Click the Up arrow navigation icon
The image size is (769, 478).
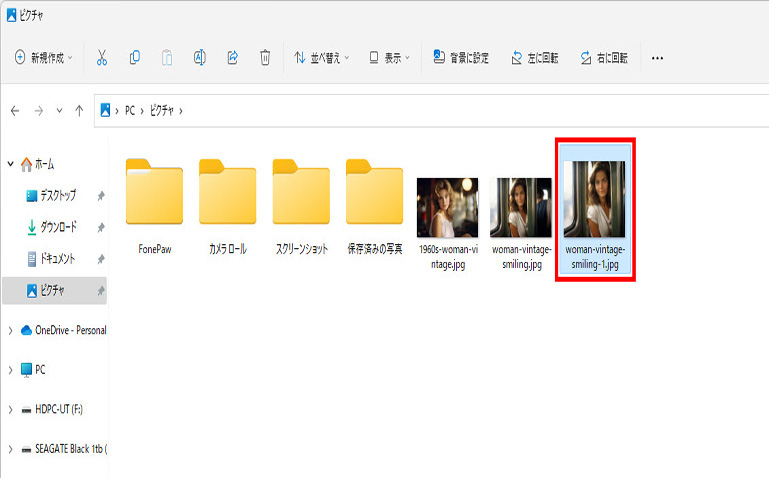tap(79, 110)
